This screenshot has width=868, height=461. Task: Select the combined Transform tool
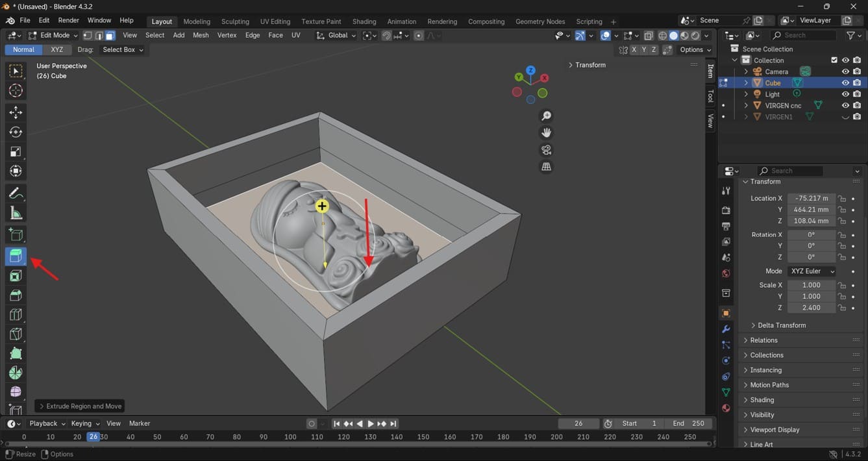(x=16, y=171)
